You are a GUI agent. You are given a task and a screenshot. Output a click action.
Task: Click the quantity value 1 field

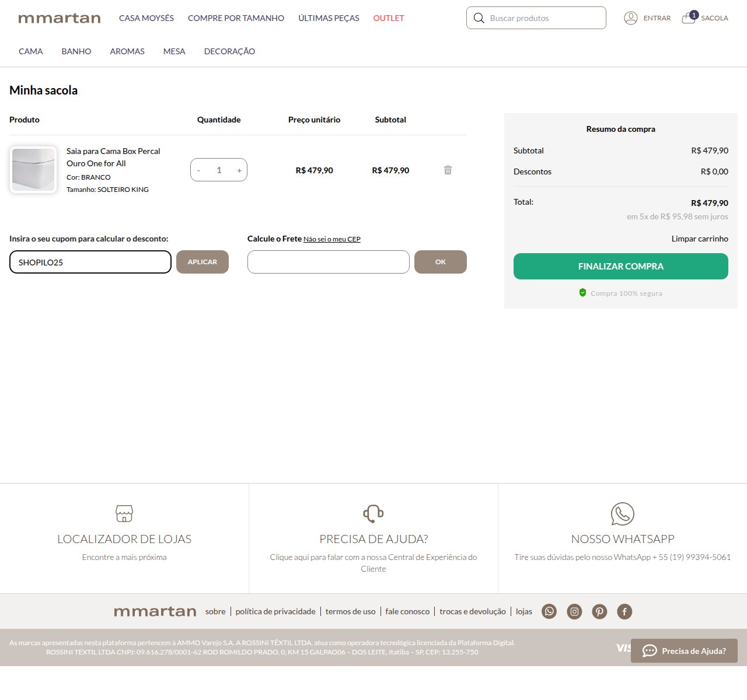click(x=219, y=170)
